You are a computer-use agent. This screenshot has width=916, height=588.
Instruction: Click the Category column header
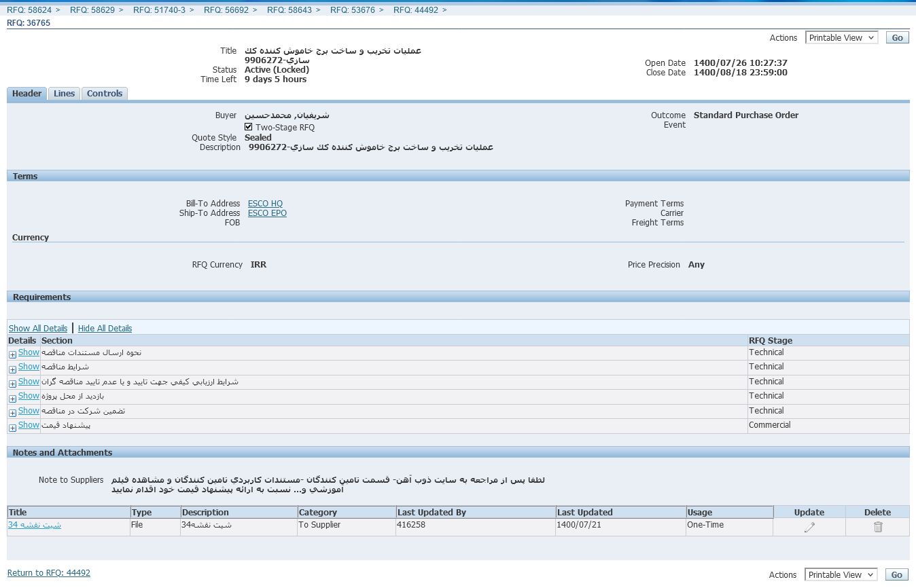tap(347, 513)
